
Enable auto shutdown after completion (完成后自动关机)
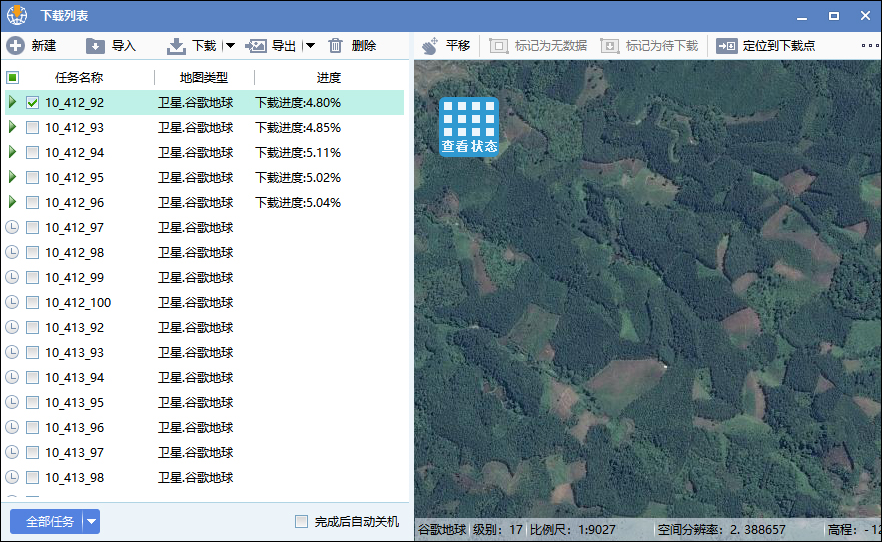(x=302, y=522)
